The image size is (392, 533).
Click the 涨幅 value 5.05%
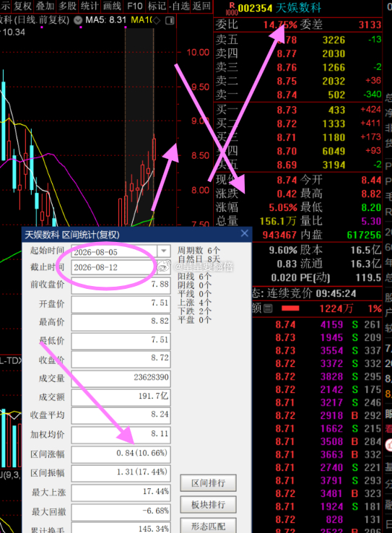[282, 207]
